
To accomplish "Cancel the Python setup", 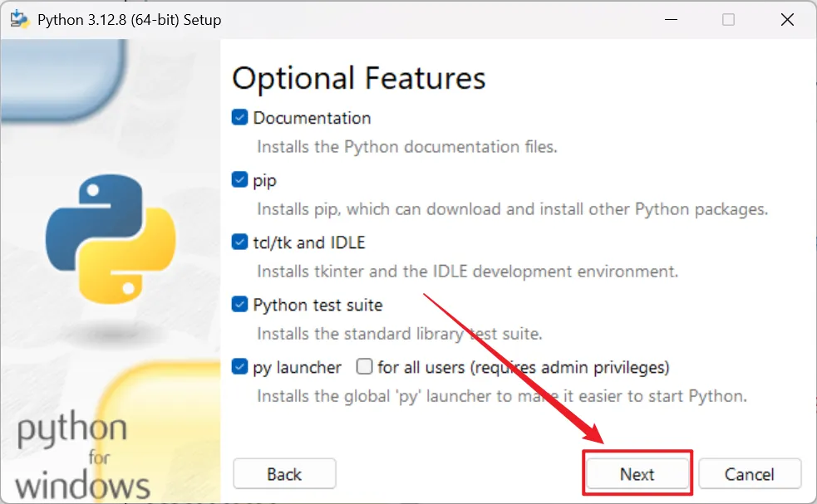I will 749,474.
